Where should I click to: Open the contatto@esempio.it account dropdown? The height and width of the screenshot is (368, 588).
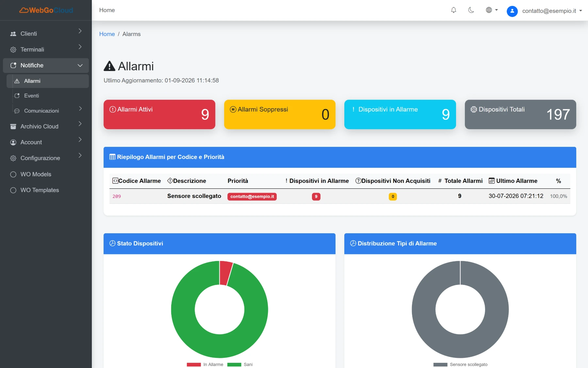[552, 11]
